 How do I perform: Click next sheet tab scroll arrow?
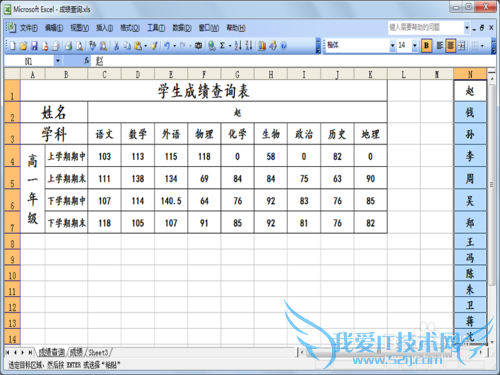coord(23,352)
